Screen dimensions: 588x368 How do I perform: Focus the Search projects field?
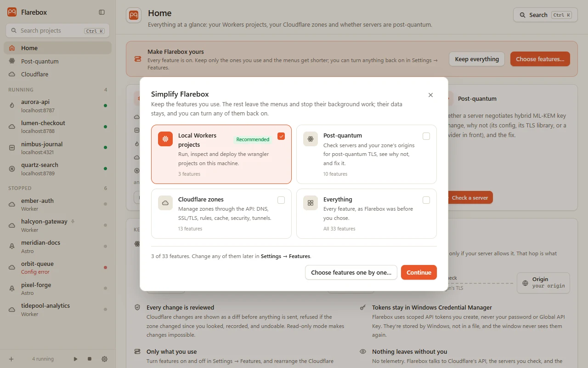pos(58,31)
